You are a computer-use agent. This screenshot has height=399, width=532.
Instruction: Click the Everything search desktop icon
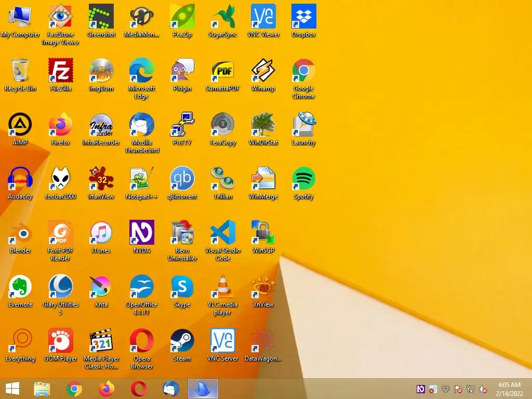click(20, 340)
